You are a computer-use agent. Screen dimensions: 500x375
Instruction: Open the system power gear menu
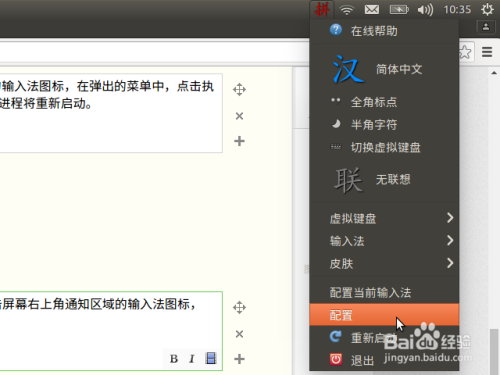[487, 9]
